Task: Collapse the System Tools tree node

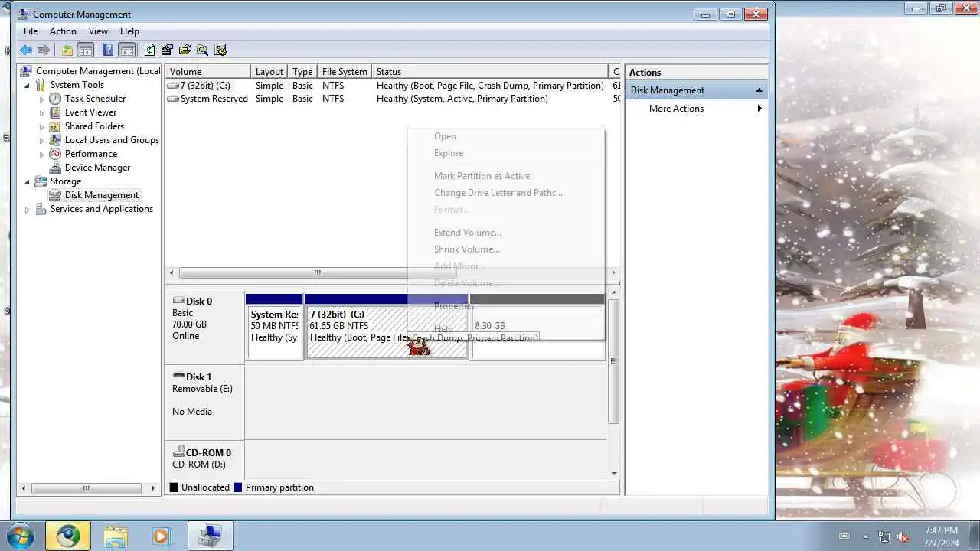Action: click(x=28, y=85)
